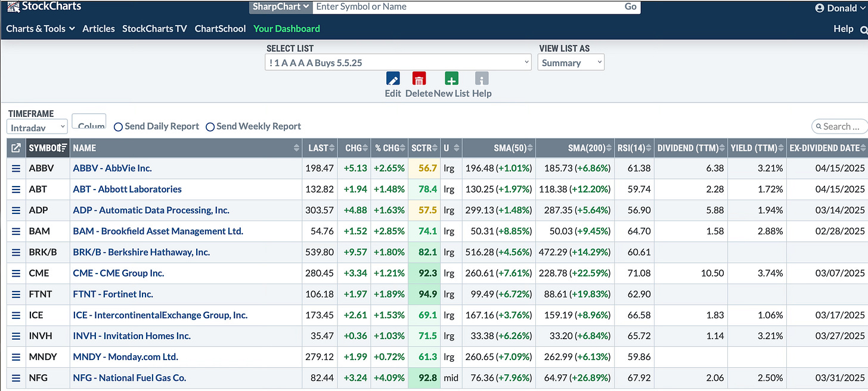Sort by EX-DIVIDEND DATE column header
The width and height of the screenshot is (868, 391).
click(827, 148)
